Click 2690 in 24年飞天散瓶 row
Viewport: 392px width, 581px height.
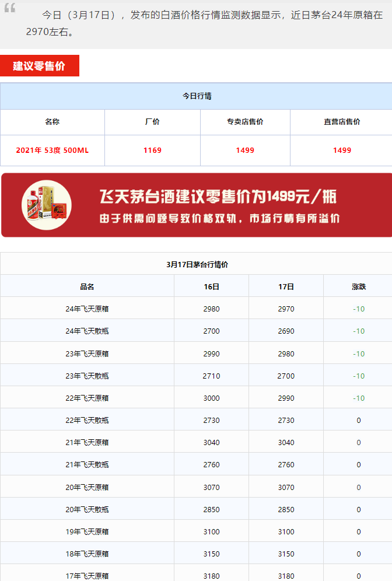(x=286, y=331)
